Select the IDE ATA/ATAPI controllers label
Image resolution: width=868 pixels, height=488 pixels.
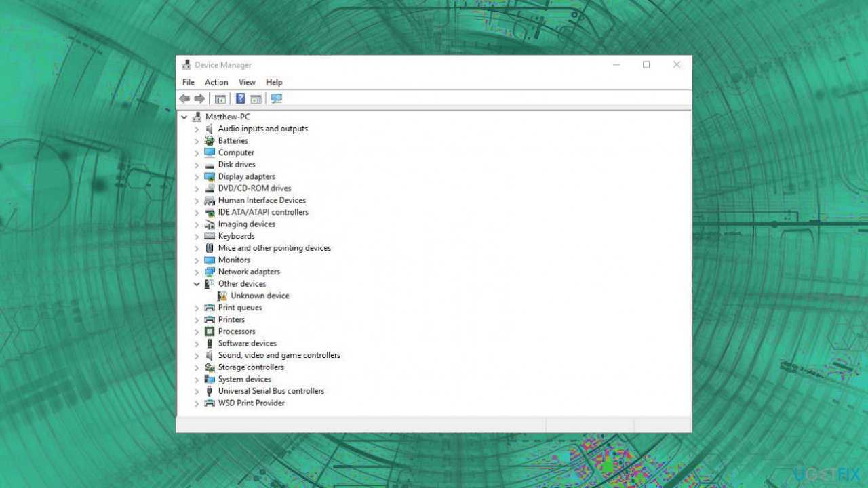click(x=263, y=212)
